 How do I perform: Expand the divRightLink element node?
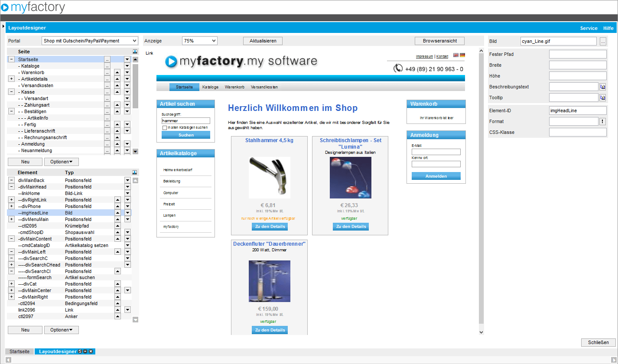click(11, 200)
